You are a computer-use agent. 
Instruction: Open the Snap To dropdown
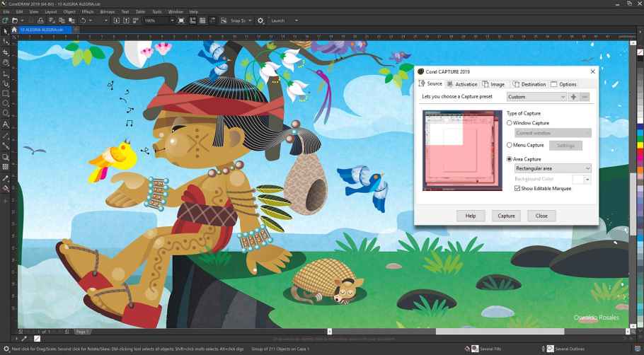(x=239, y=21)
